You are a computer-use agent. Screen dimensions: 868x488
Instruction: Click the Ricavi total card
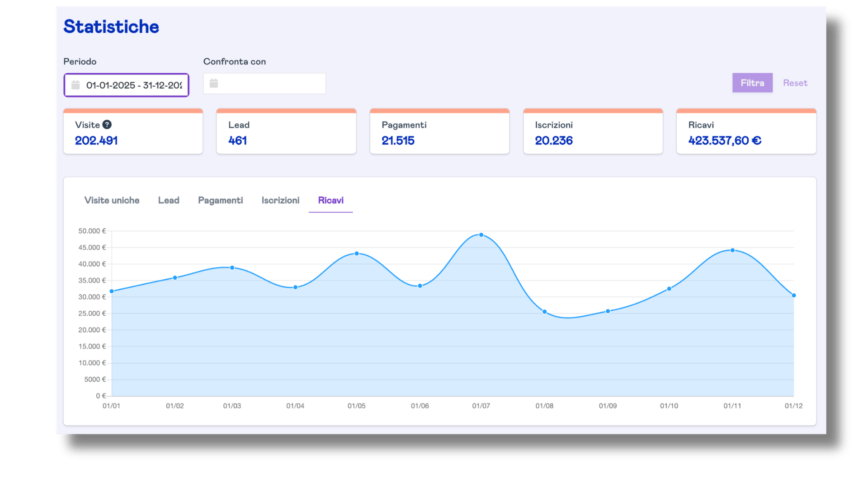click(x=746, y=133)
